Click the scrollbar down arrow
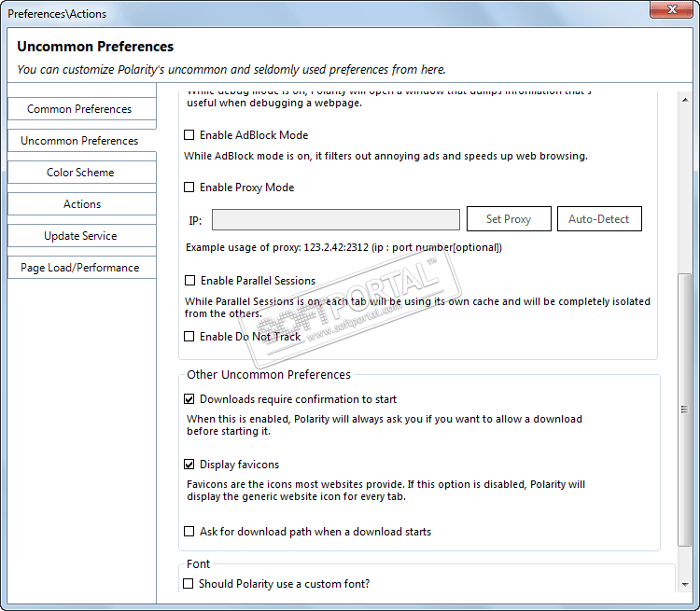The height and width of the screenshot is (611, 700). click(685, 584)
